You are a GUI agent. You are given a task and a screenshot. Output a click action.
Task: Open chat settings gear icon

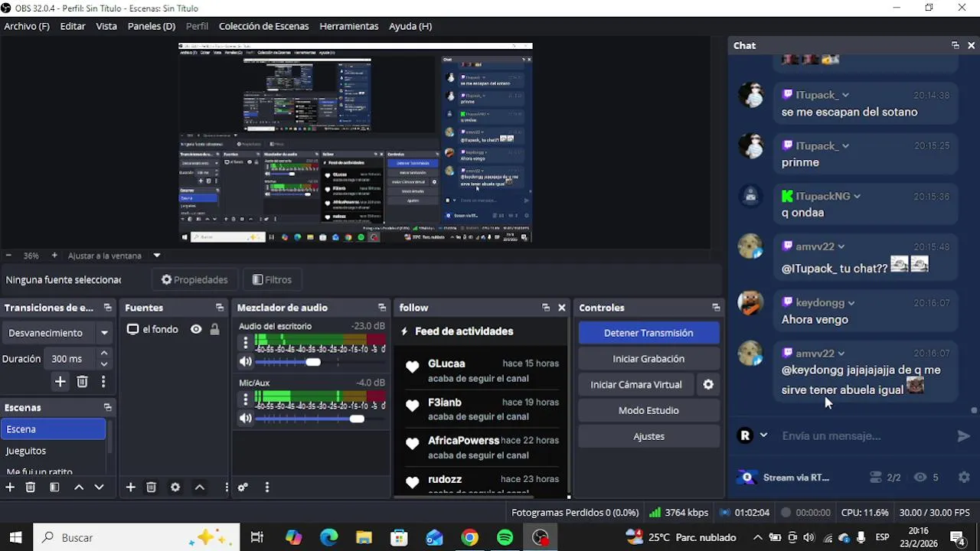tap(964, 478)
